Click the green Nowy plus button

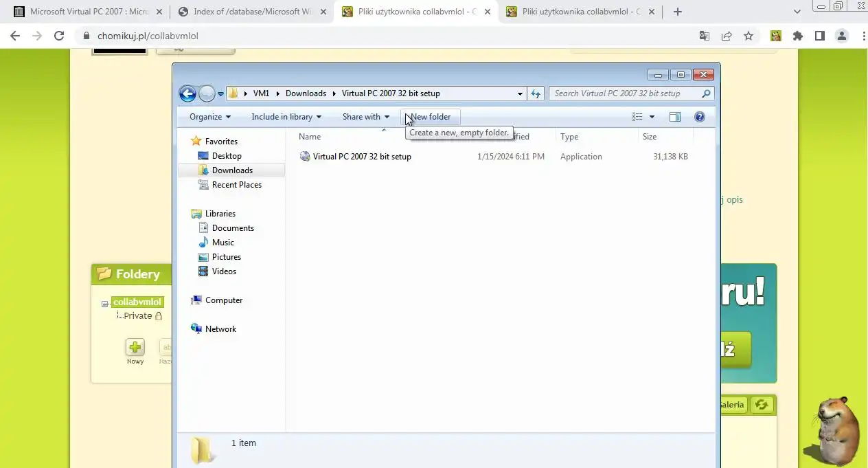pos(135,347)
